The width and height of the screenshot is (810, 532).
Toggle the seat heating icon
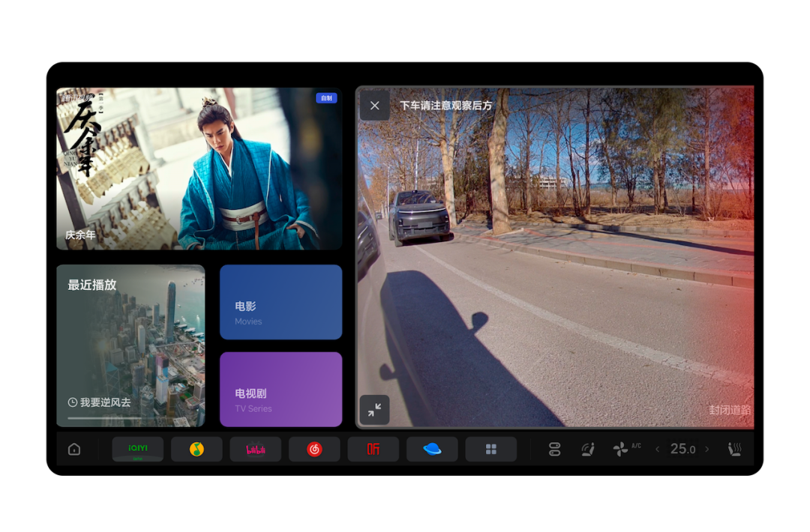[735, 449]
